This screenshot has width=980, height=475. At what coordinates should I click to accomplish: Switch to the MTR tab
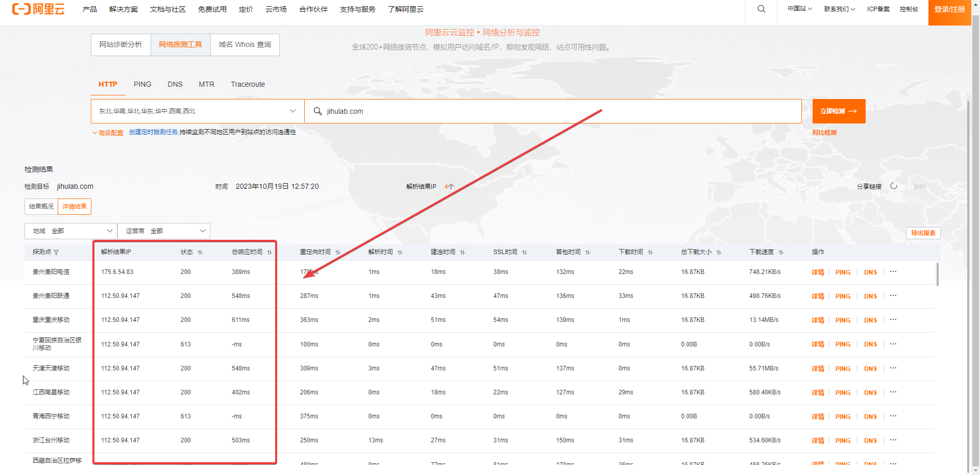point(207,85)
